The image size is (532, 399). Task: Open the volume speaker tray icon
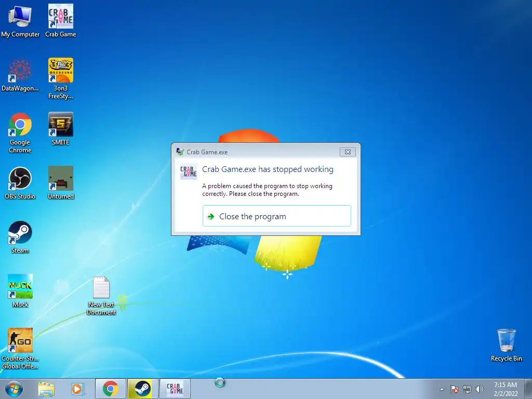(480, 389)
